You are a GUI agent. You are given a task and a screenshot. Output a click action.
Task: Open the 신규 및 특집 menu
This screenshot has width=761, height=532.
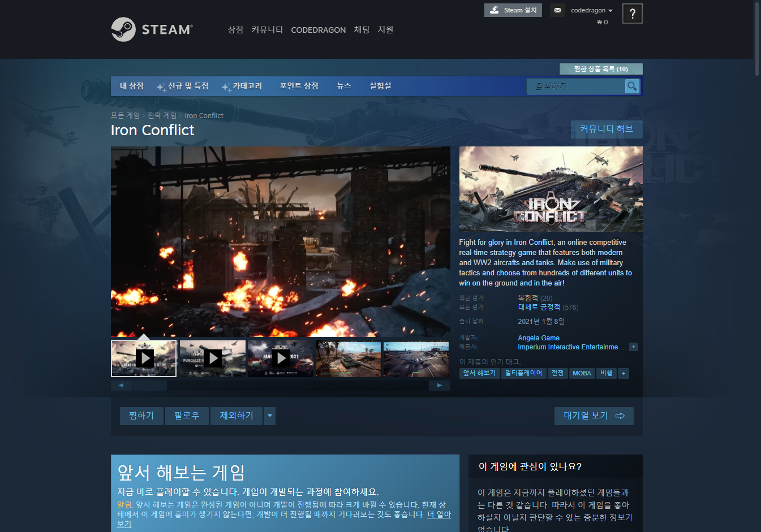183,86
